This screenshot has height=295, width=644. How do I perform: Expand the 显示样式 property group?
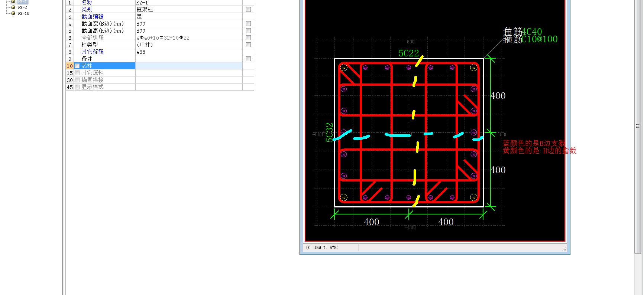tap(77, 87)
